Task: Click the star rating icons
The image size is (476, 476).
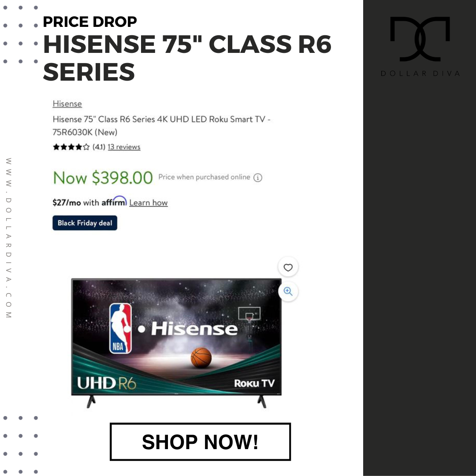Action: pos(71,147)
